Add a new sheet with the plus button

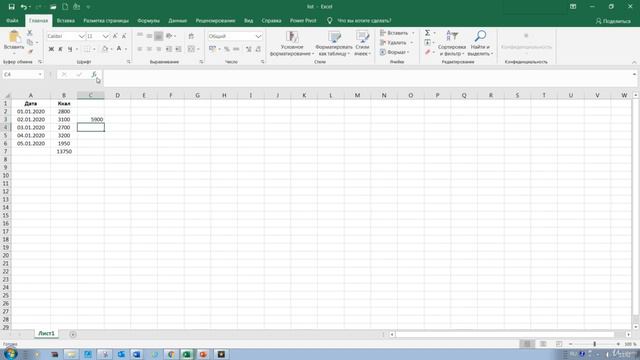click(x=73, y=334)
